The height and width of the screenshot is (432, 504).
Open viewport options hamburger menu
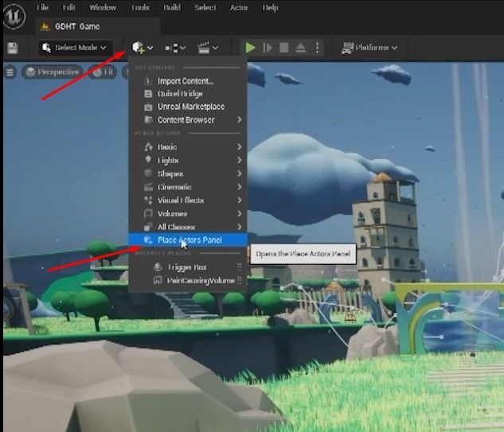tap(10, 72)
